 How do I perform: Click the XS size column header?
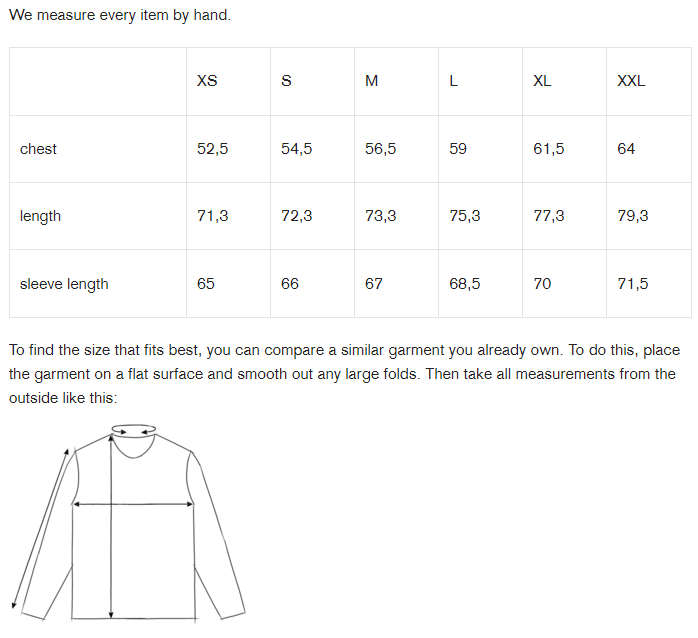[207, 81]
